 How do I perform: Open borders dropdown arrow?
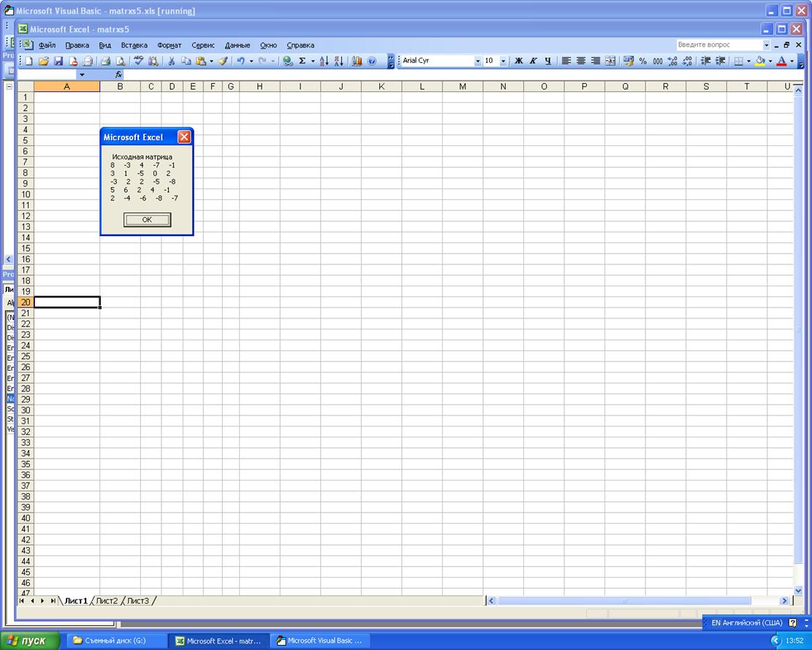click(x=748, y=61)
